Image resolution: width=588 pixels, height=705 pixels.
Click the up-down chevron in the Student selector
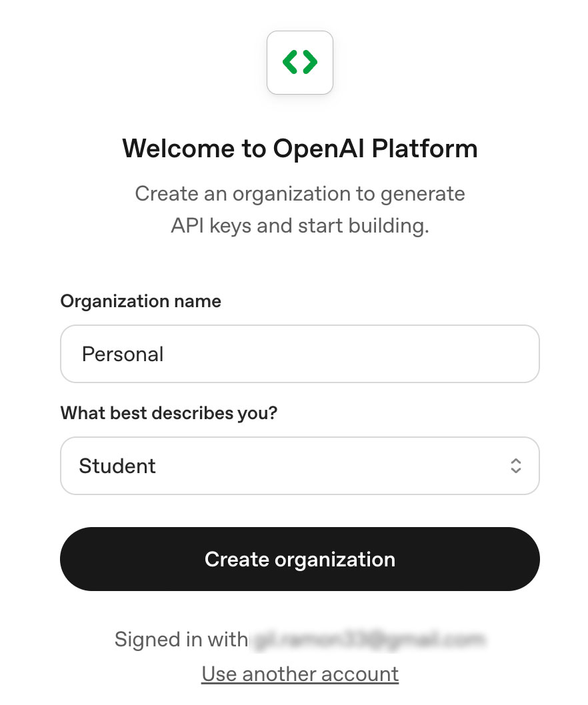coord(515,466)
